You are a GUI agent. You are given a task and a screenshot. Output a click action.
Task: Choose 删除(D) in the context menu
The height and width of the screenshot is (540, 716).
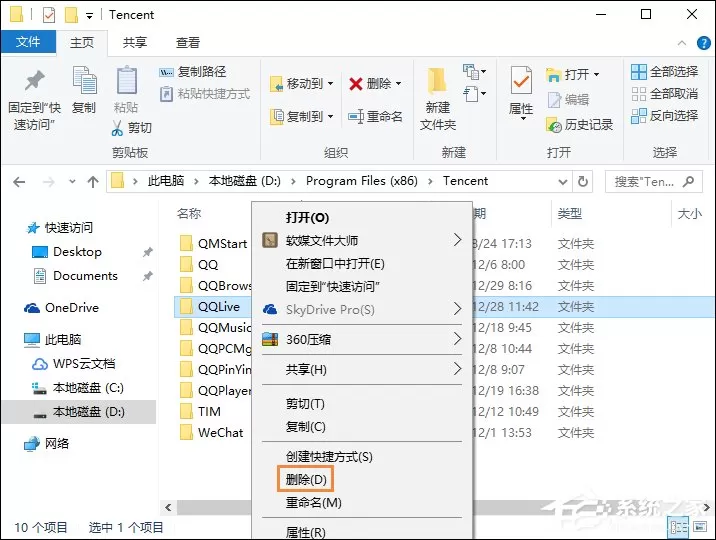(x=305, y=479)
